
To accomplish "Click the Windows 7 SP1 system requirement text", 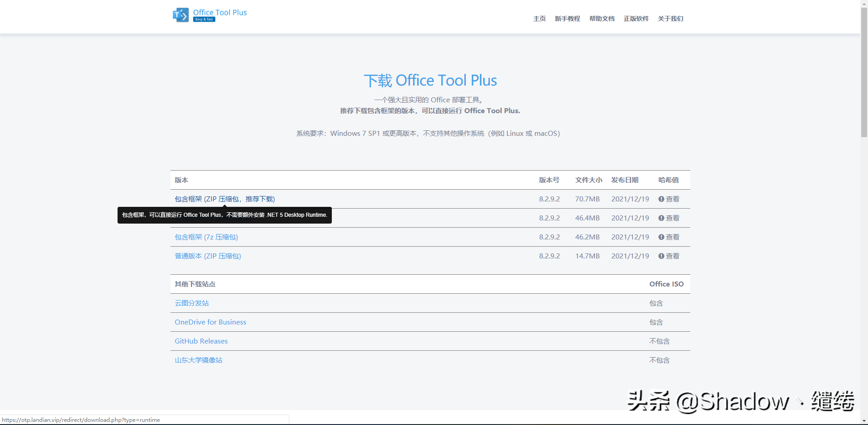I will (428, 134).
